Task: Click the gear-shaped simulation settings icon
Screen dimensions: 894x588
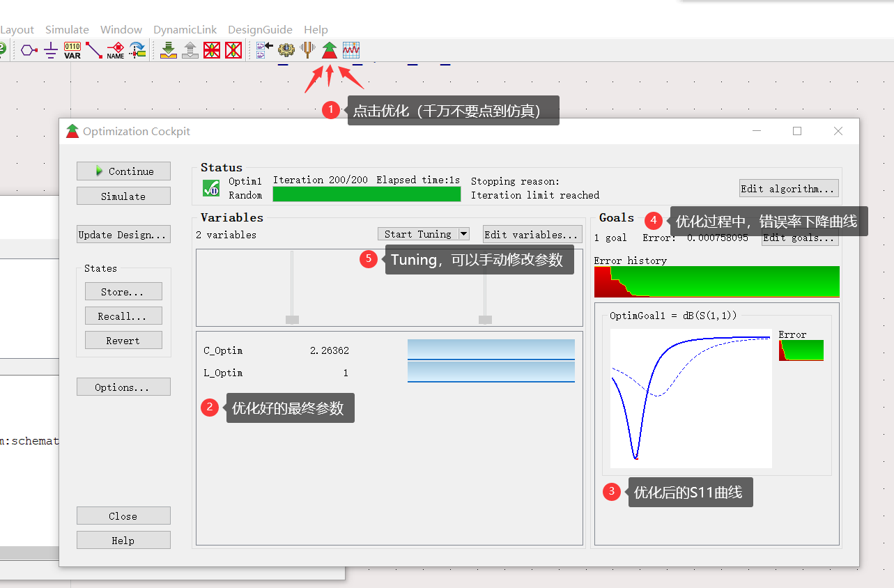Action: pos(285,49)
